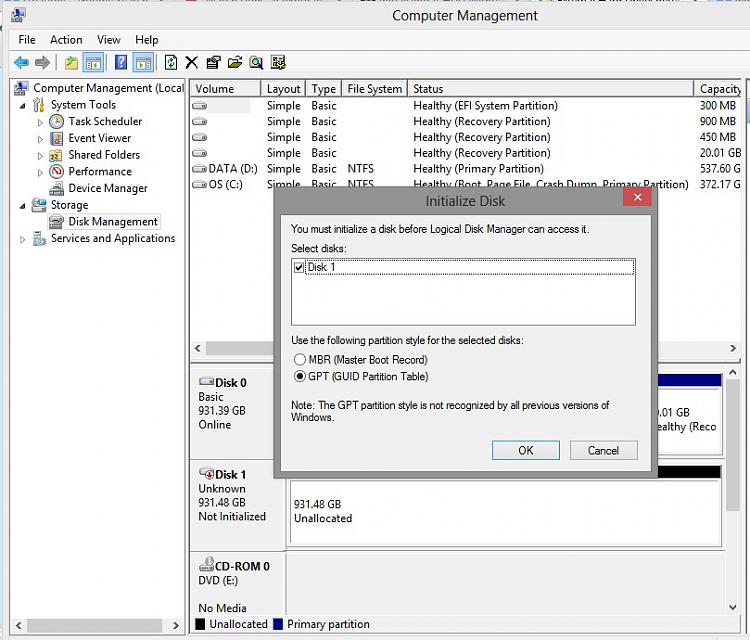This screenshot has height=640, width=750.
Task: Sort by the File System column header
Action: pos(375,89)
